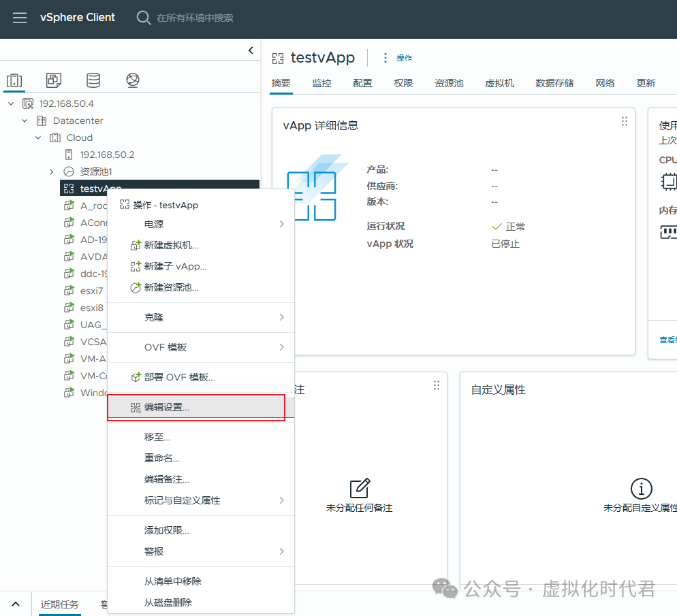Click the AVDA VM icon
The height and width of the screenshot is (616, 677).
tap(69, 257)
